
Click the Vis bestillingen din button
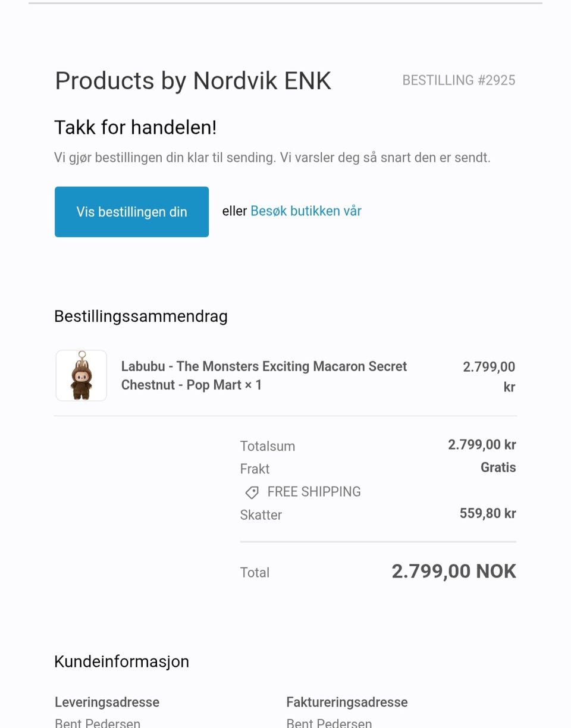click(x=131, y=212)
